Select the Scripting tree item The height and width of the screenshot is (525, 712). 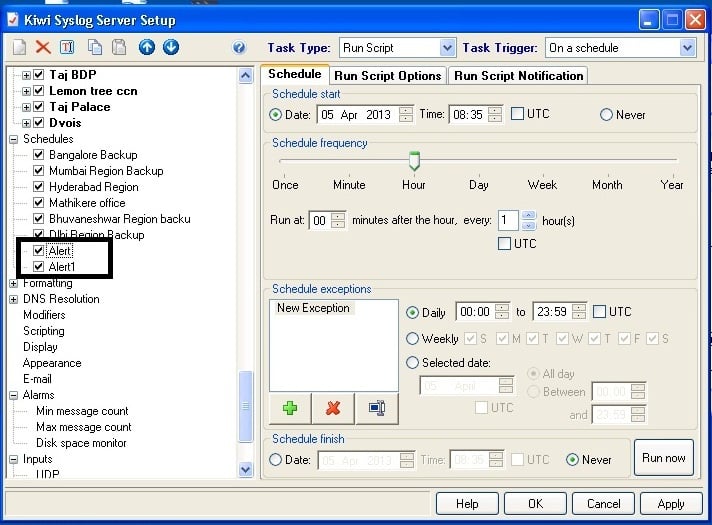point(44,331)
